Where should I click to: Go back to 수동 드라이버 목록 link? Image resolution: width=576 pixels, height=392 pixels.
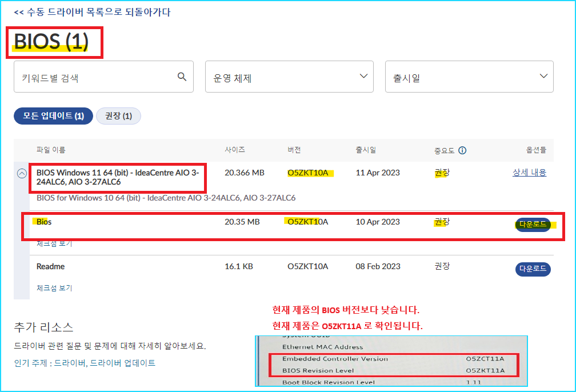click(x=92, y=12)
